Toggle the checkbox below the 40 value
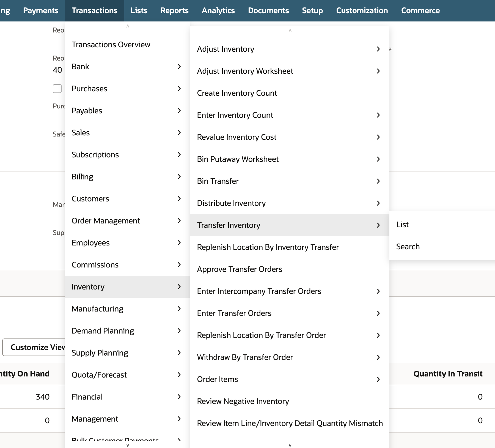 57,89
